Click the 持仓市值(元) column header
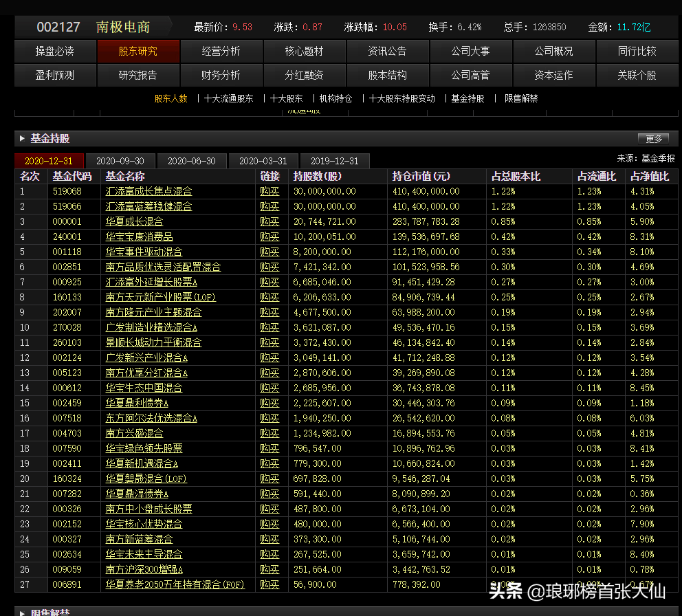The image size is (682, 616). pos(421,176)
